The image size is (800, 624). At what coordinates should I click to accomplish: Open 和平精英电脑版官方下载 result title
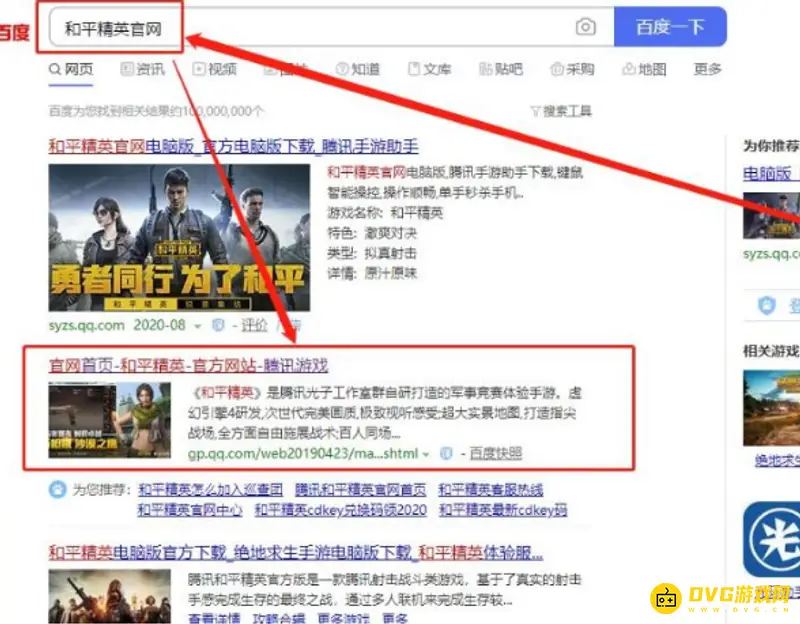(x=296, y=553)
